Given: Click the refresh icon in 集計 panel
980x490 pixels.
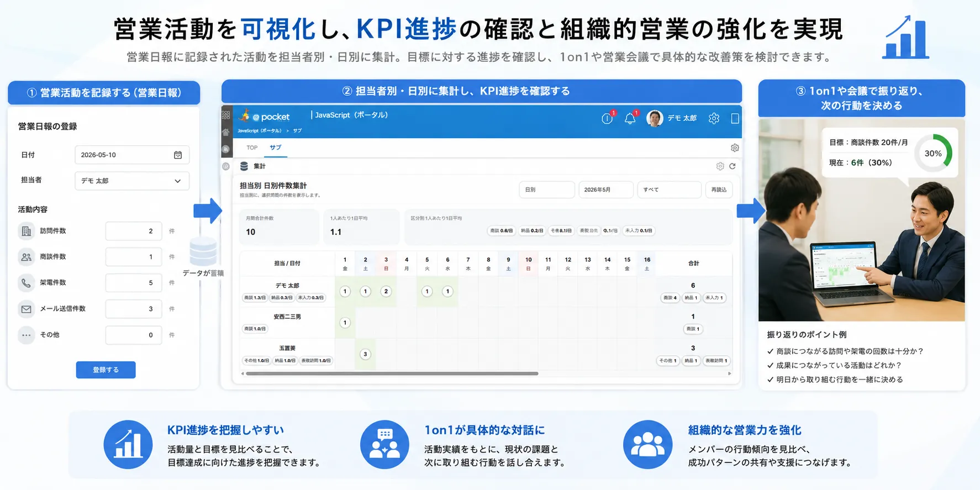Looking at the screenshot, I should 733,166.
